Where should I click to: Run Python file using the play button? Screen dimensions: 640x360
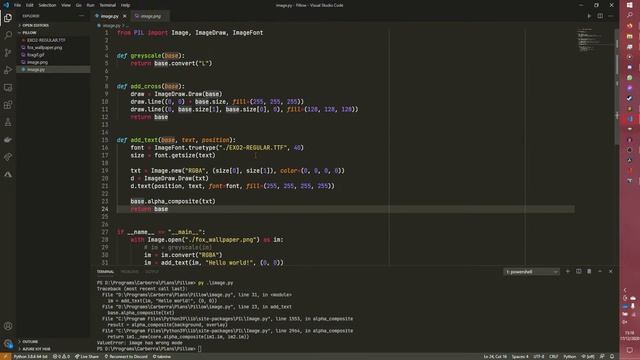coord(589,16)
